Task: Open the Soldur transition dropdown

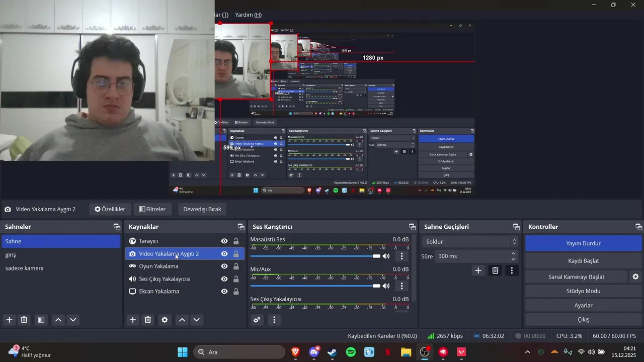Action: 470,242
